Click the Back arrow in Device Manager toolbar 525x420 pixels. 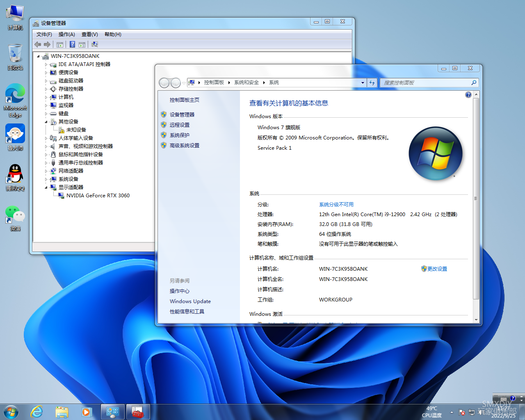38,44
